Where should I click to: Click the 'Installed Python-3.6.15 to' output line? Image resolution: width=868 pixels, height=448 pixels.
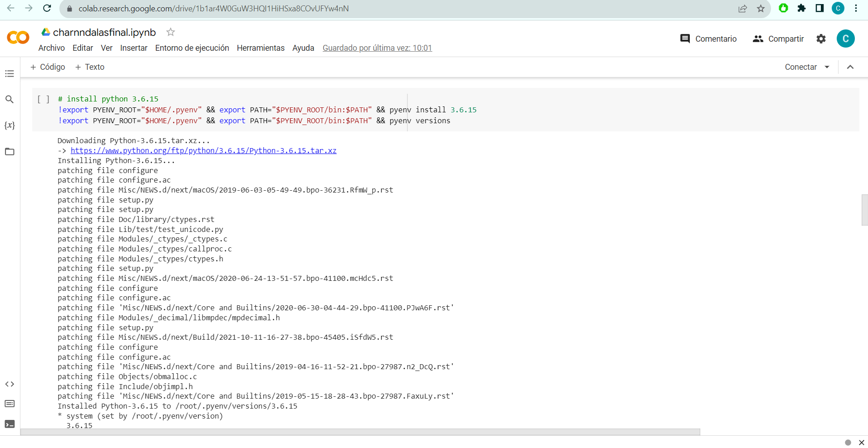pyautogui.click(x=177, y=406)
